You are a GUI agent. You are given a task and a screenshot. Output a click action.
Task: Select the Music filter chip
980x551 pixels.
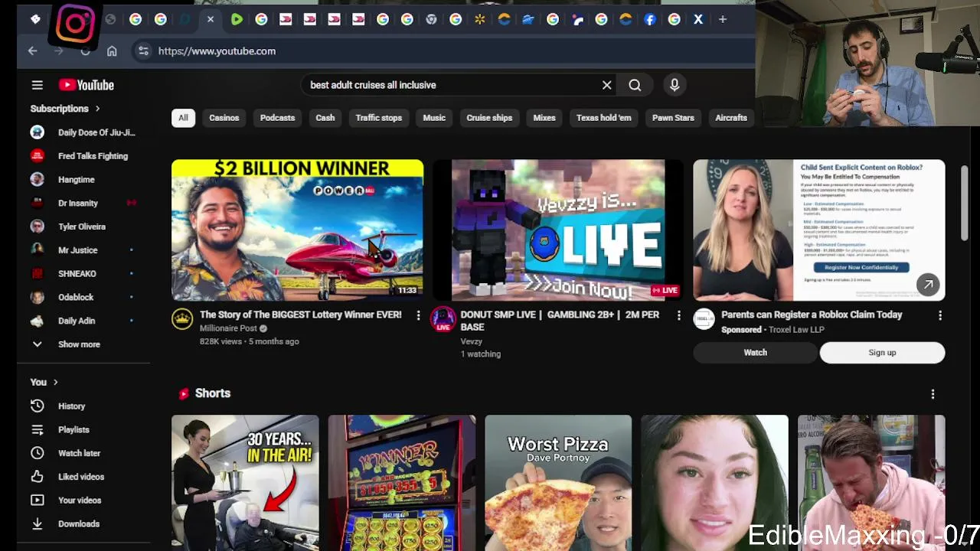click(x=434, y=118)
